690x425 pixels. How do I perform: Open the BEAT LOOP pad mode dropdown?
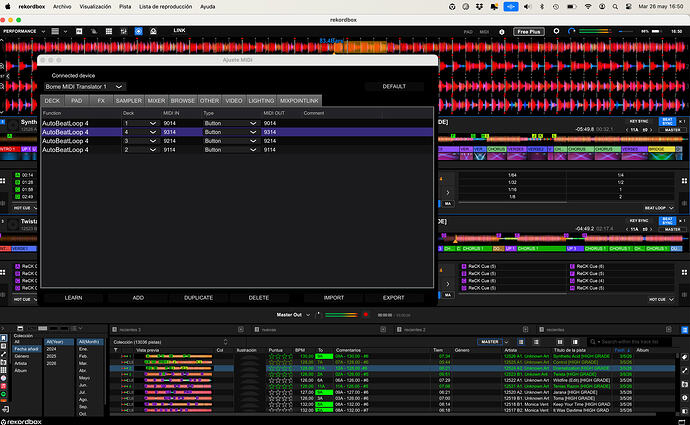[659, 208]
